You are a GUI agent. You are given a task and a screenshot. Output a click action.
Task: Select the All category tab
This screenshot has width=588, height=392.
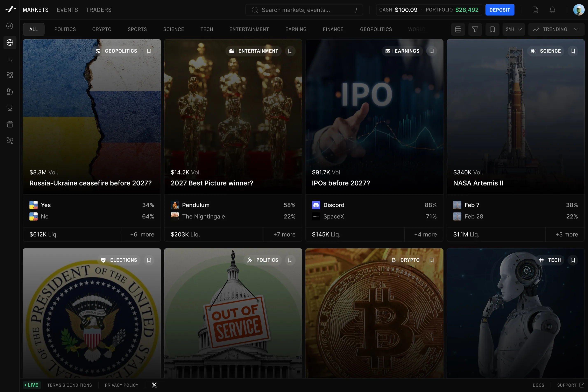click(34, 29)
